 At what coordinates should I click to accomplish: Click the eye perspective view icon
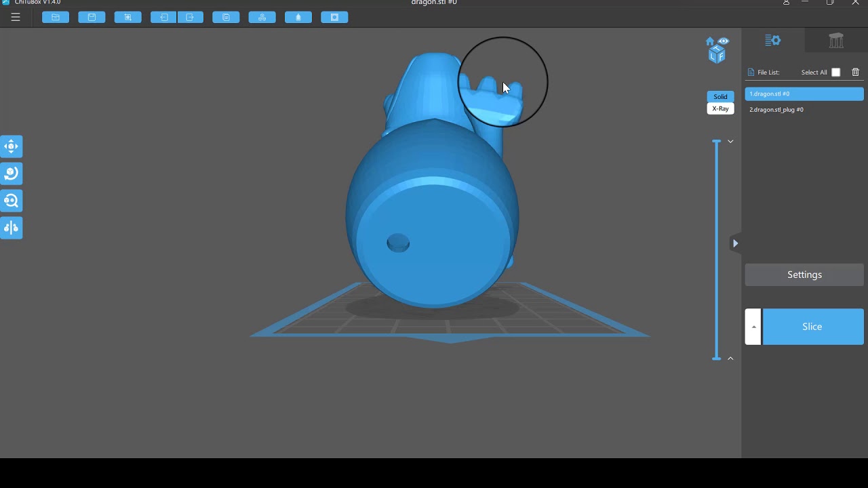pyautogui.click(x=724, y=41)
